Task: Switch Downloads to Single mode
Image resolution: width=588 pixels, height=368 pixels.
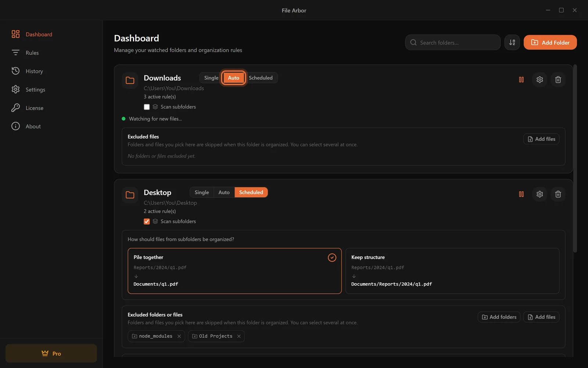Action: (211, 78)
